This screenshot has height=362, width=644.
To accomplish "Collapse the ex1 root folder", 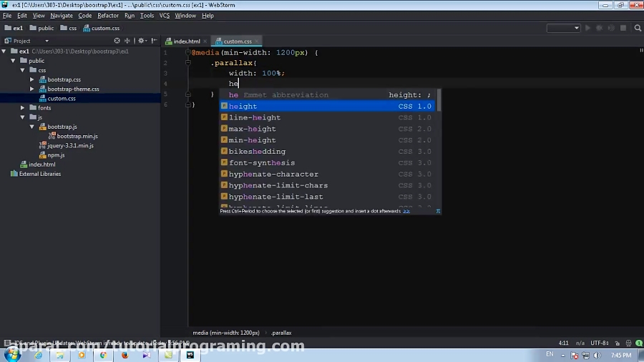I will [x=4, y=52].
